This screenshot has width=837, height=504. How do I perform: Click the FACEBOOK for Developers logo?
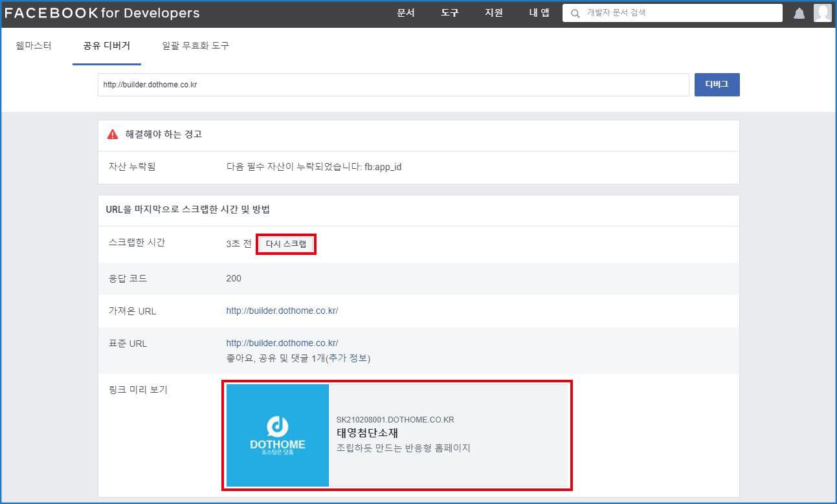click(x=102, y=13)
